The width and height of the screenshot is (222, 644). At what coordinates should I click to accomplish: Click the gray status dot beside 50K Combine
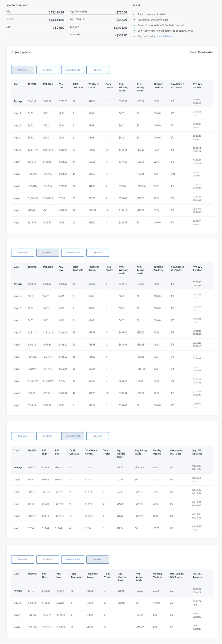tap(12, 52)
